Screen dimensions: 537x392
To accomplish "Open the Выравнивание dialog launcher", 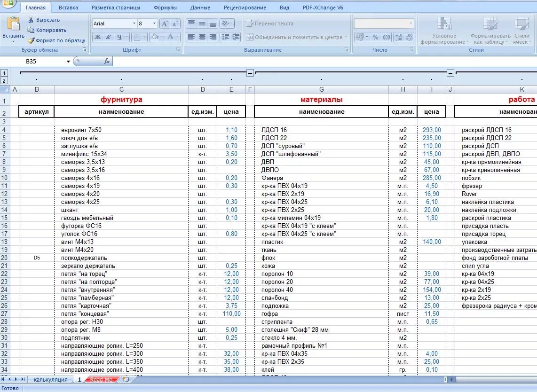I will click(x=346, y=50).
